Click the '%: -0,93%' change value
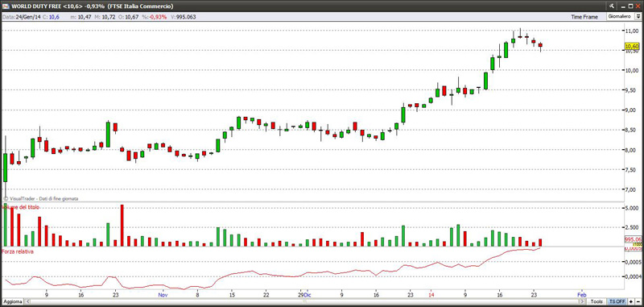 point(155,17)
